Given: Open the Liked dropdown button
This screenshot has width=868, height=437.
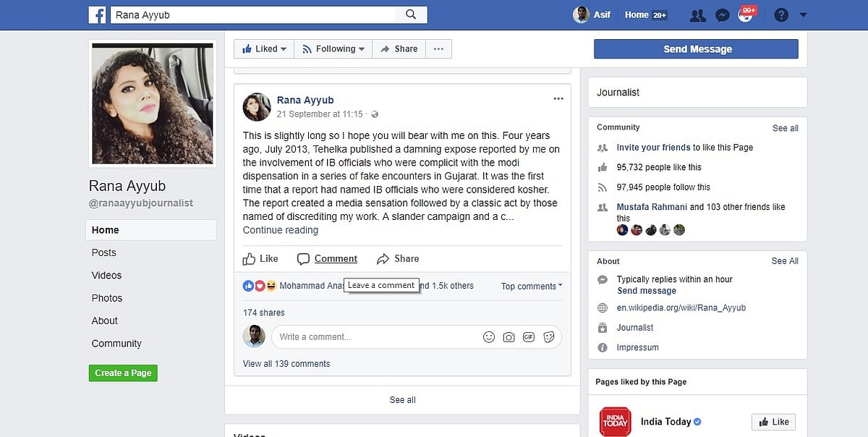Looking at the screenshot, I should [x=264, y=49].
